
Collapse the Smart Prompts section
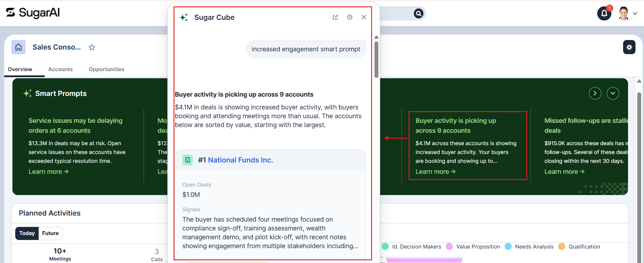(x=613, y=93)
